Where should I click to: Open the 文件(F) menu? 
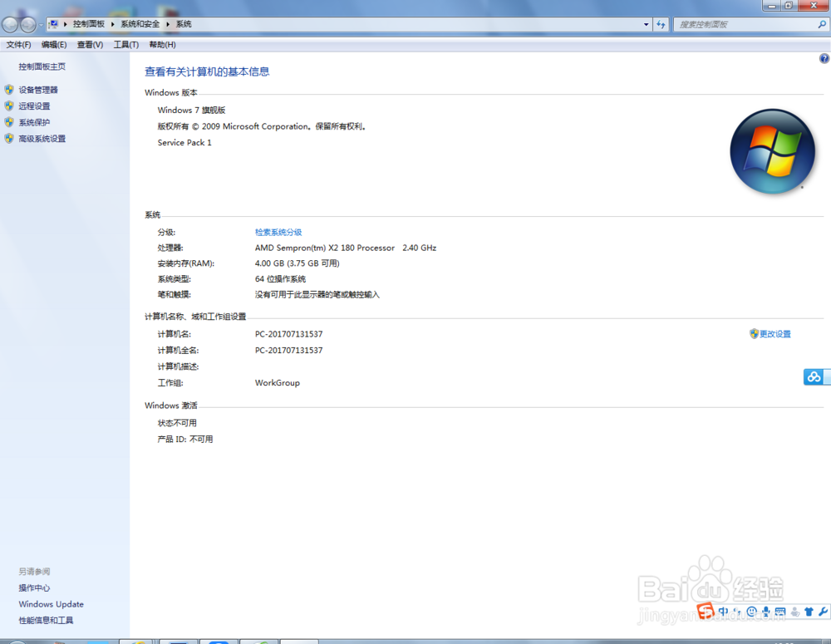pos(18,45)
